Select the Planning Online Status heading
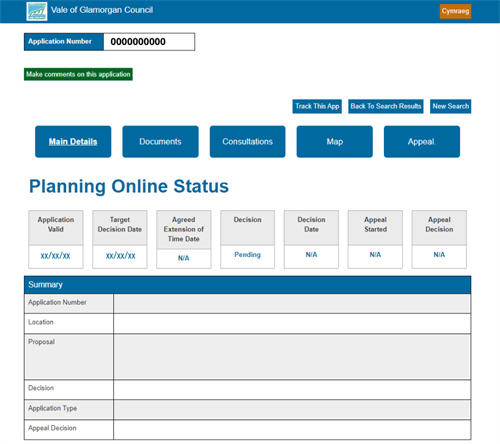 click(x=129, y=186)
